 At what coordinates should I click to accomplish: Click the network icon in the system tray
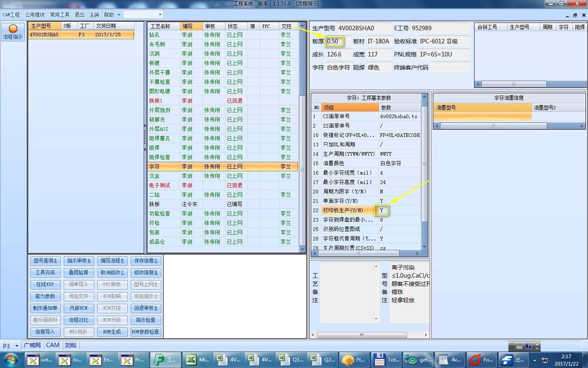(545, 360)
